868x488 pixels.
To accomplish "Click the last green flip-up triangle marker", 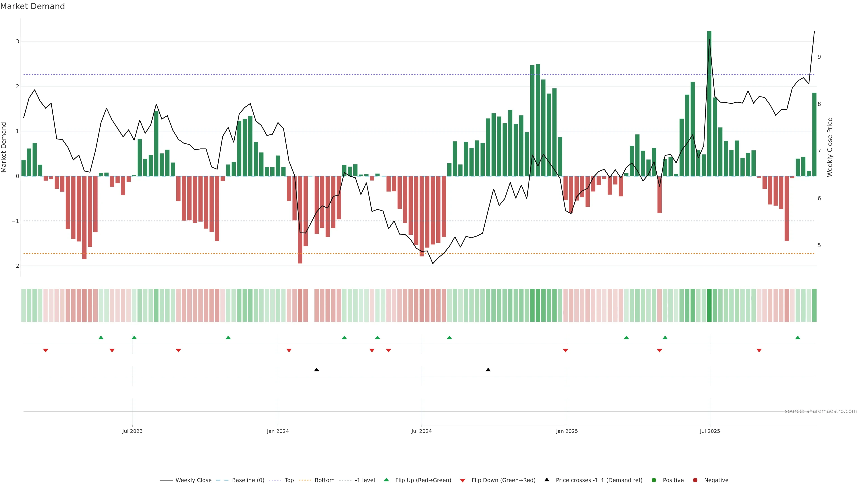I will point(797,338).
